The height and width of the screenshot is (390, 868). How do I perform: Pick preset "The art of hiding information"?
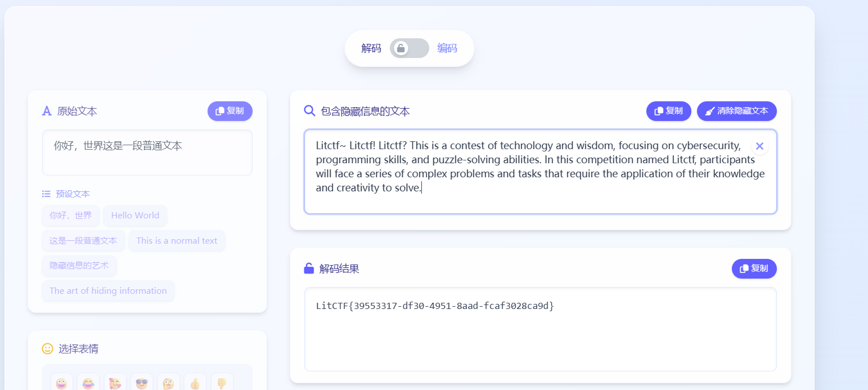coord(108,291)
